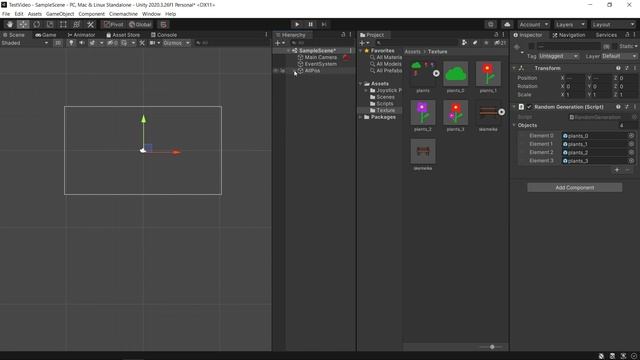Pick object for Element 0 plants_0
640x360 pixels.
(x=631, y=136)
